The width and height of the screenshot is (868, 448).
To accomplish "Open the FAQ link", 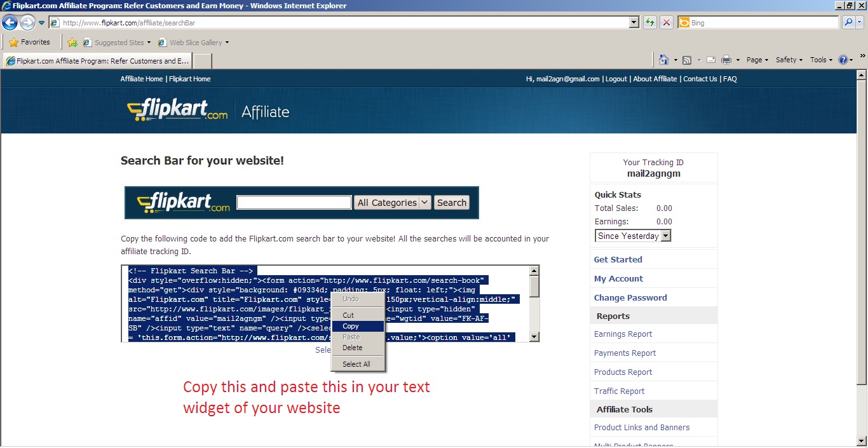I will (730, 79).
